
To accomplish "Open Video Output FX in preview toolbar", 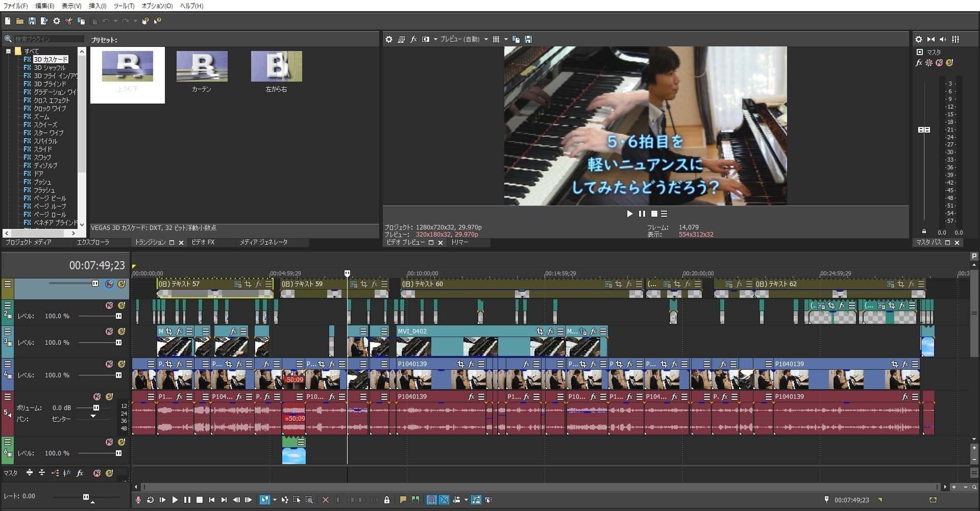I will (x=413, y=39).
